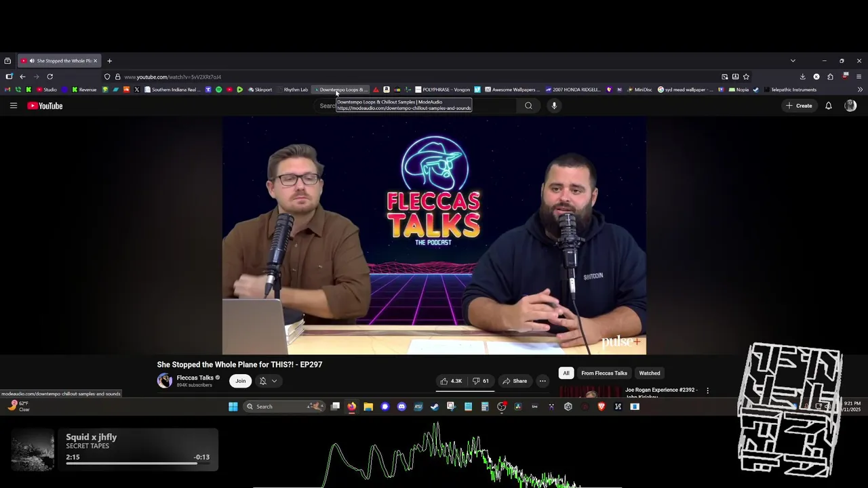Open the Fleccas Talks channel avatar
Viewport: 868px width, 488px height.
[165, 381]
